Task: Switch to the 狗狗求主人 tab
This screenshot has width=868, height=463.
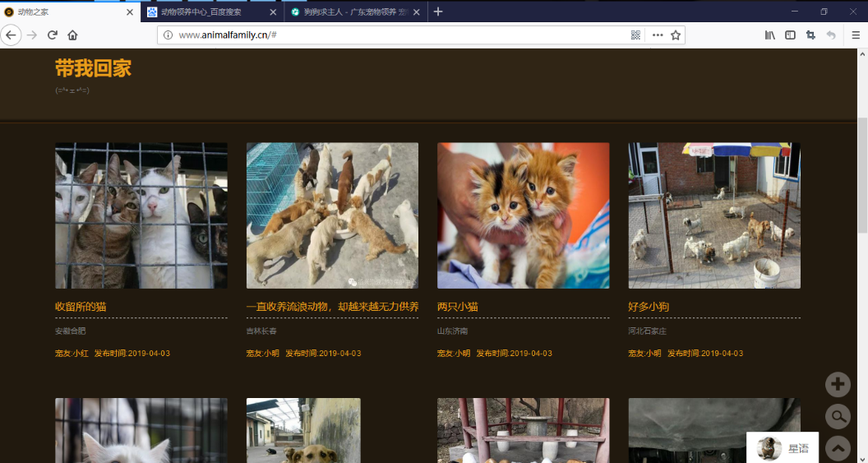Action: [356, 12]
